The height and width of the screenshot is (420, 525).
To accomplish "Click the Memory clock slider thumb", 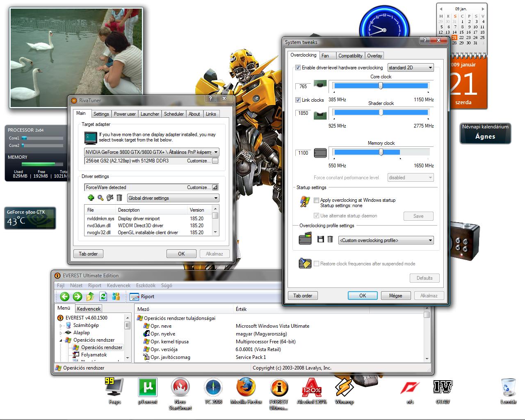I will tap(381, 152).
